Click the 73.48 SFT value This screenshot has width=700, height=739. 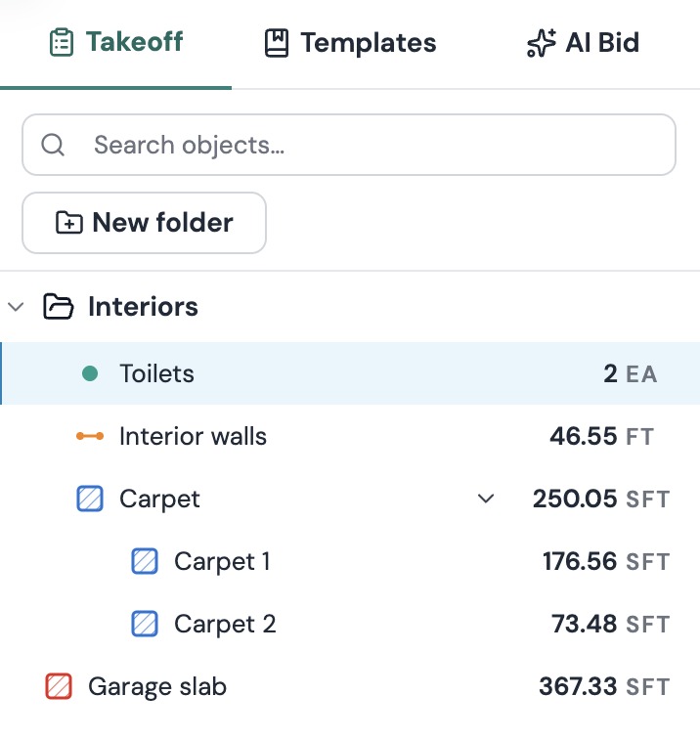pos(610,624)
